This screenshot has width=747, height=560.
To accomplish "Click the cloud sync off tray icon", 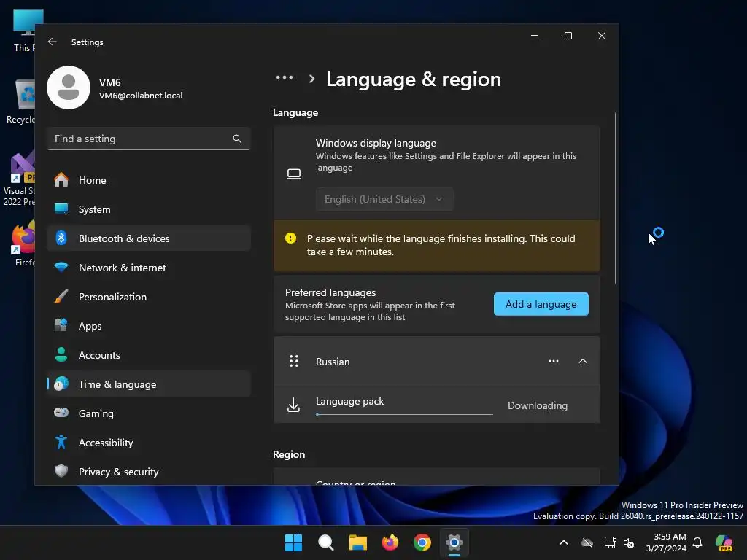I will tap(587, 542).
